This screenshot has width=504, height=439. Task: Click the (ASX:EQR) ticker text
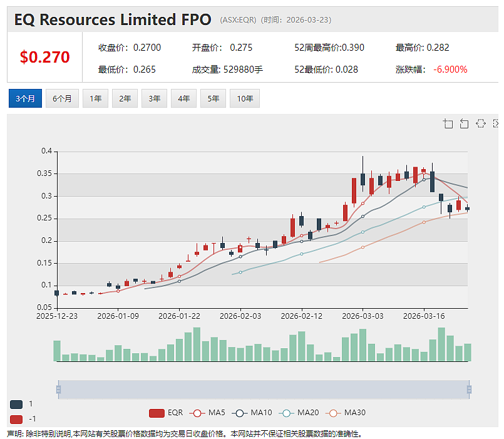coord(238,20)
